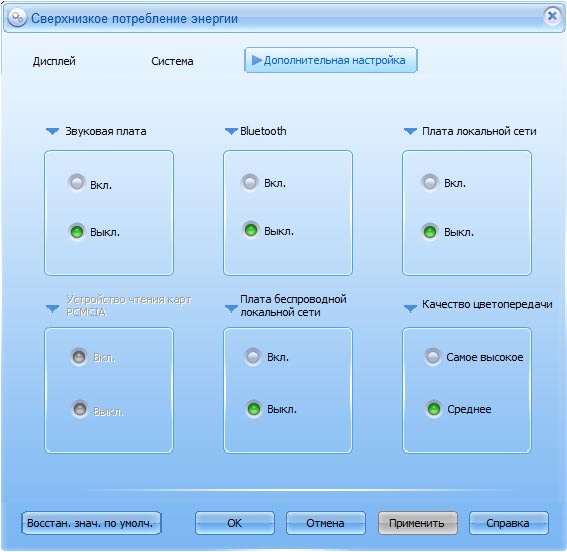
Task: Switch to the Система tab
Action: pyautogui.click(x=172, y=61)
